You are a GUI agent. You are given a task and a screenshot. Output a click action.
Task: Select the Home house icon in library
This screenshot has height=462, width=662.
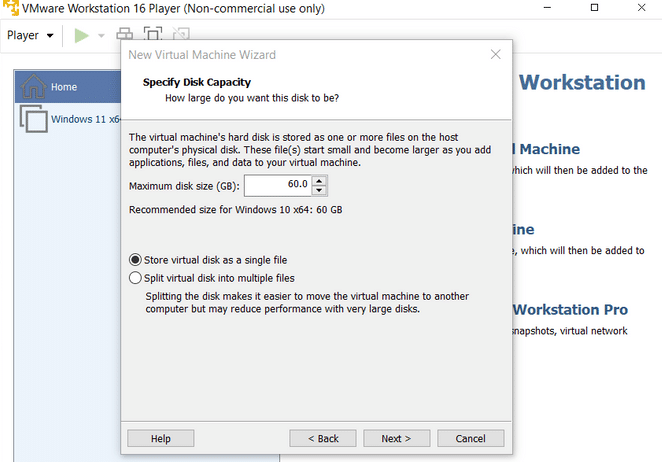[x=33, y=86]
